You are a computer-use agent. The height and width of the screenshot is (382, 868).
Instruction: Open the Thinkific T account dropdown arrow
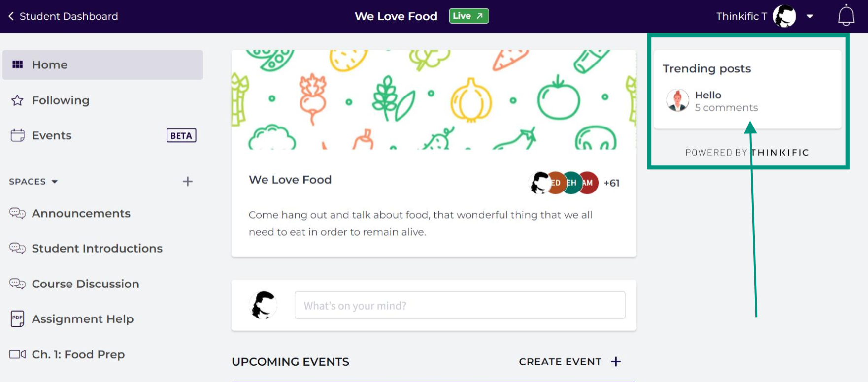tap(810, 16)
